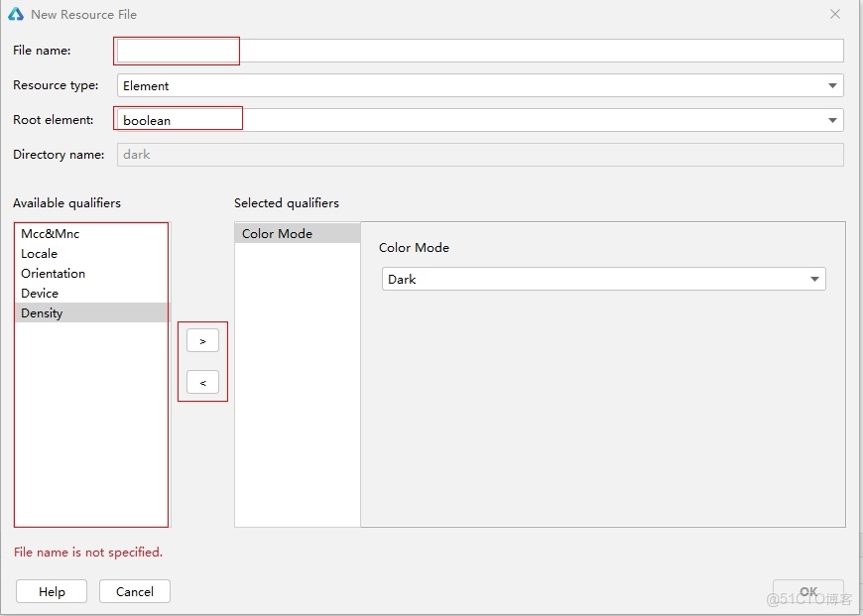Click the OK button
The height and width of the screenshot is (616, 863).
pyautogui.click(x=808, y=591)
